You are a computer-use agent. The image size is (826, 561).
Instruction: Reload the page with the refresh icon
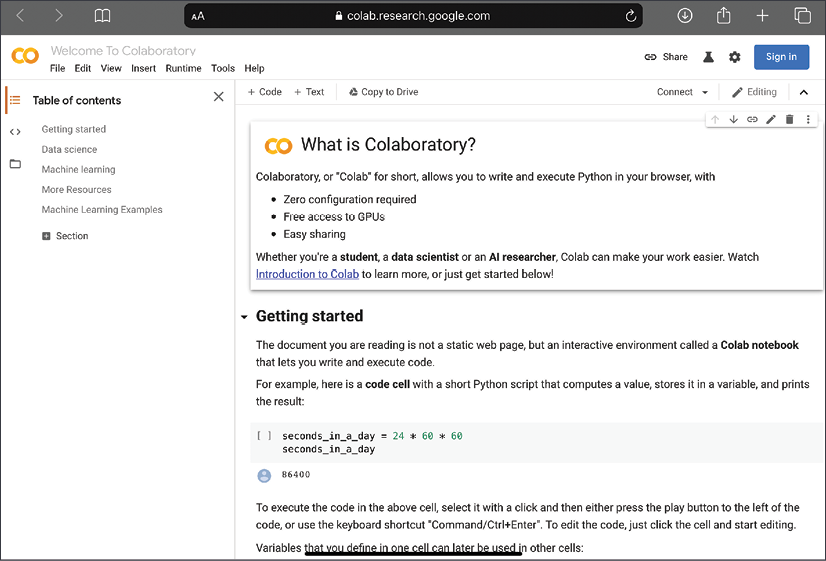[631, 16]
